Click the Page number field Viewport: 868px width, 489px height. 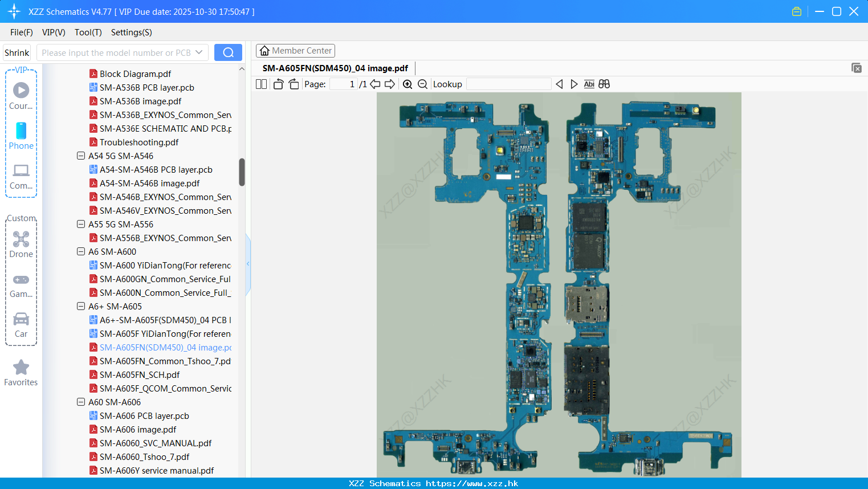[344, 84]
